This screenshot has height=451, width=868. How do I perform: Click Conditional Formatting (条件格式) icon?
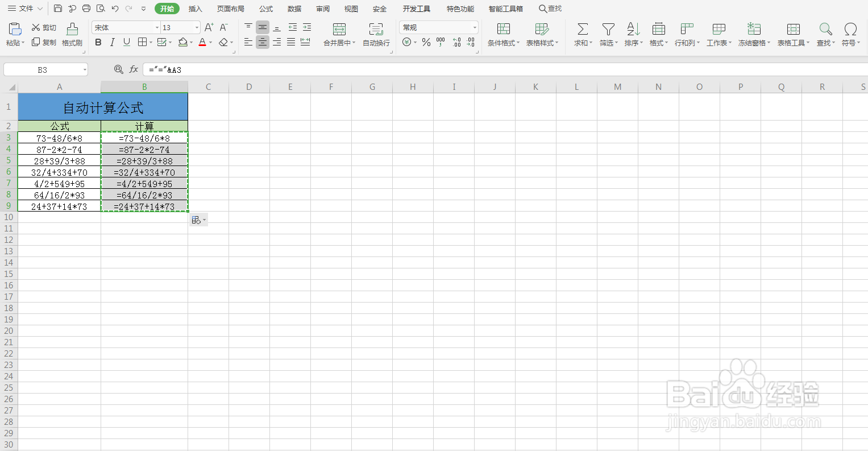tap(504, 29)
